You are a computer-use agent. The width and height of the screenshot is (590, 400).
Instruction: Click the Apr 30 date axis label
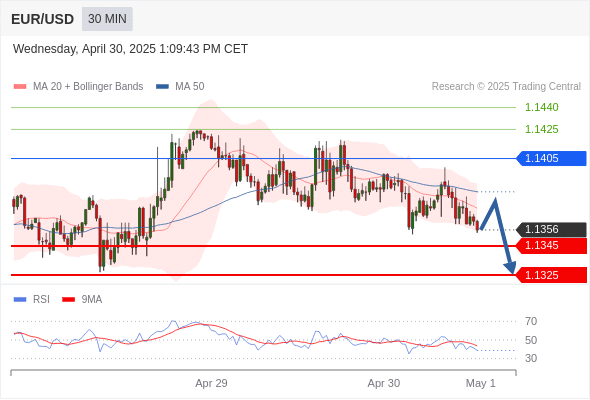pos(383,383)
